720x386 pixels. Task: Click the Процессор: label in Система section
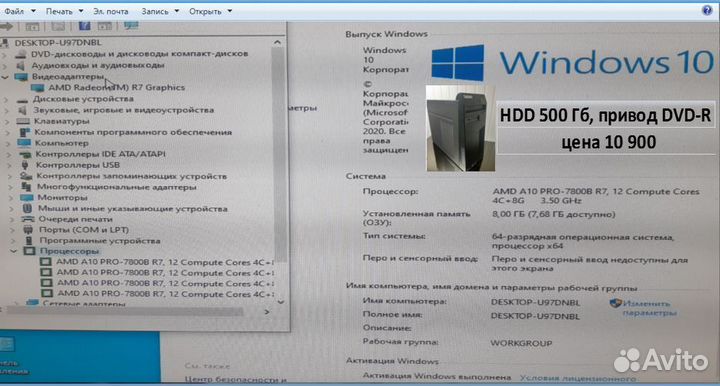(x=390, y=191)
